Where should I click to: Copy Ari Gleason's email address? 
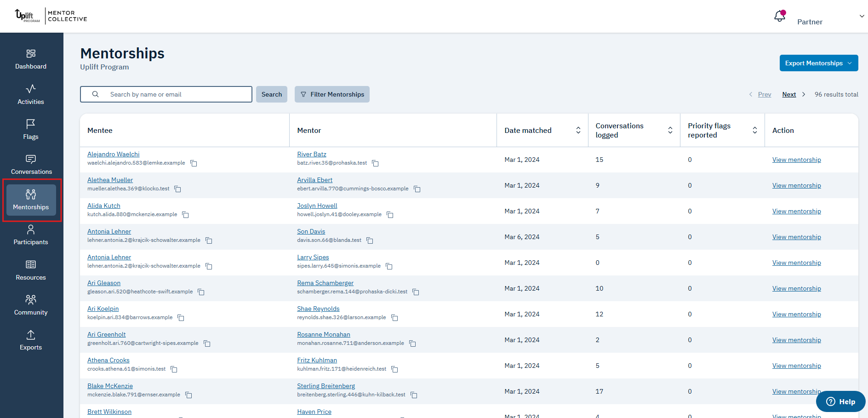[x=201, y=292]
